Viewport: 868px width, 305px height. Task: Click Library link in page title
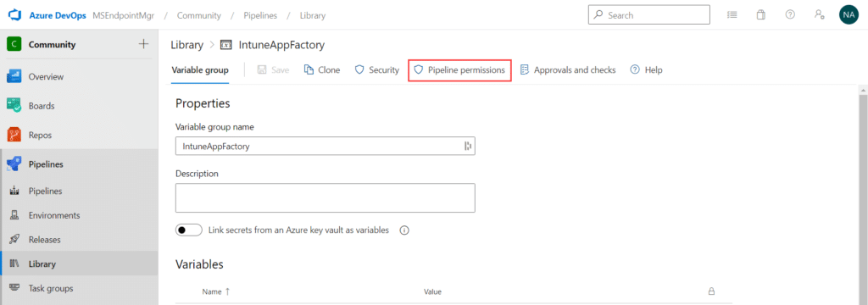pos(187,45)
